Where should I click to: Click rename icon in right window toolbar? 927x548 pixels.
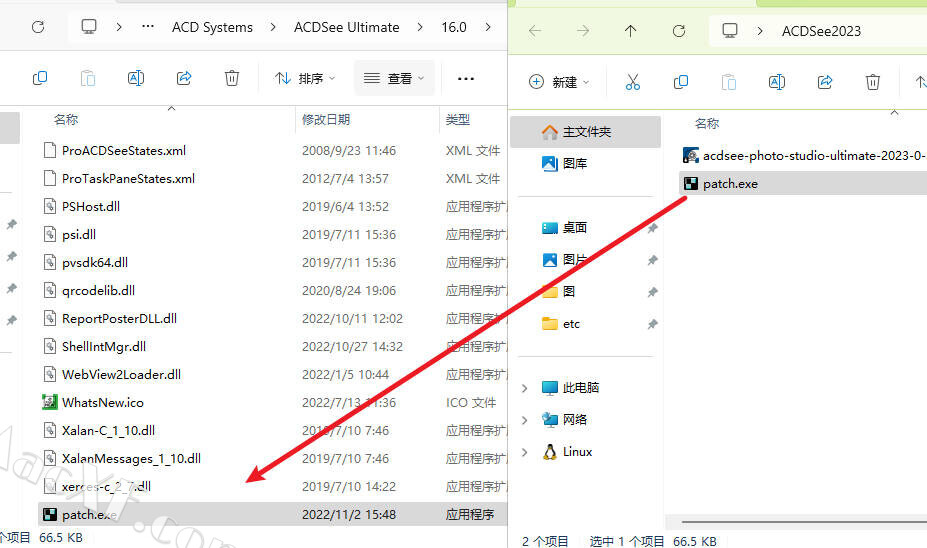[777, 82]
